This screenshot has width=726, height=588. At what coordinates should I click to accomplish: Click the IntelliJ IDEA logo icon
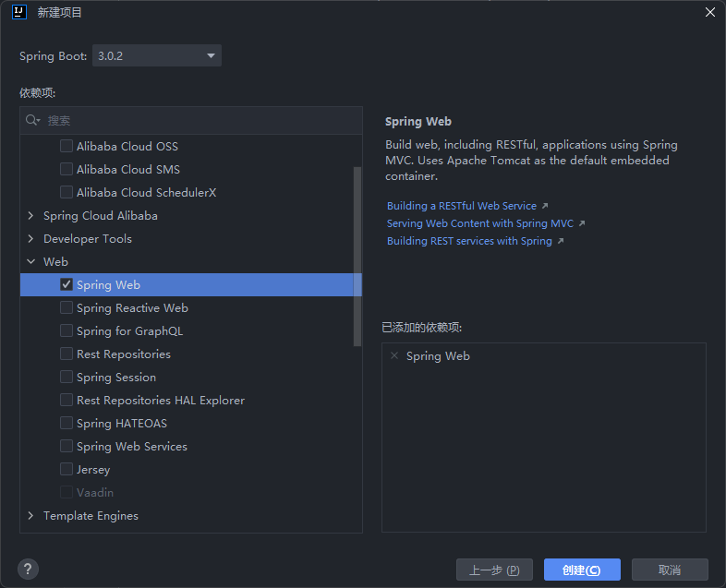(19, 12)
